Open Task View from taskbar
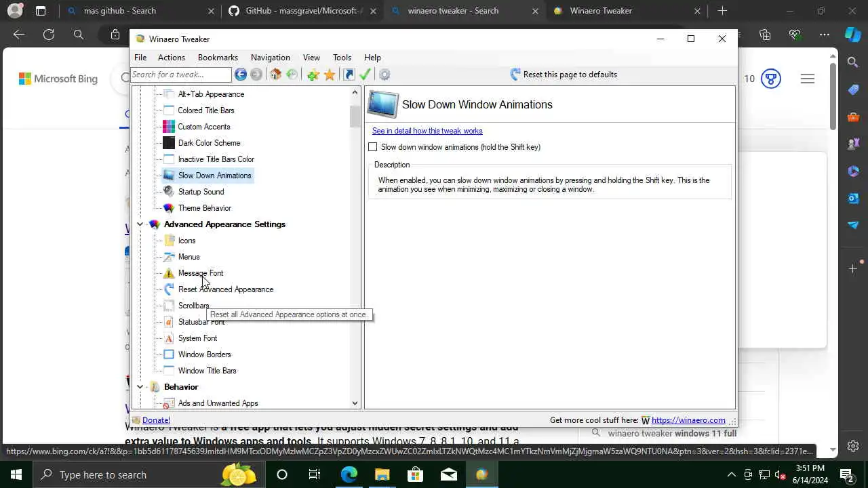868x488 pixels. (315, 474)
